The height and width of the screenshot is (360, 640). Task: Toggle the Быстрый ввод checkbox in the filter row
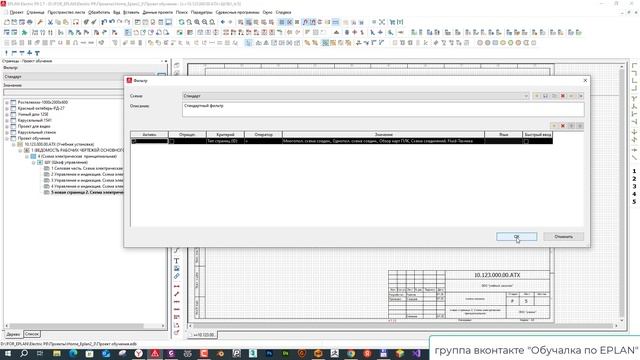pyautogui.click(x=526, y=141)
